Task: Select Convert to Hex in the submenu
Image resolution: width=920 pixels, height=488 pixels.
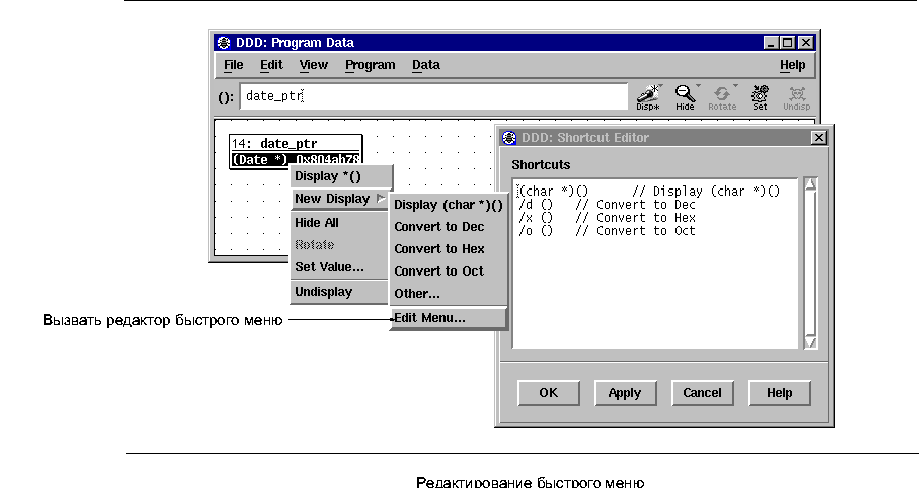Action: 448,249
